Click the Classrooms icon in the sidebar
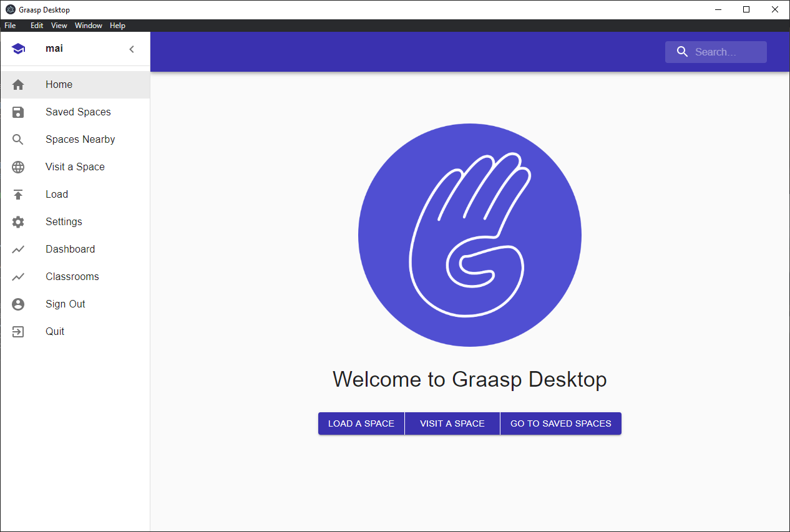Screen dimensions: 790x532 (18, 276)
